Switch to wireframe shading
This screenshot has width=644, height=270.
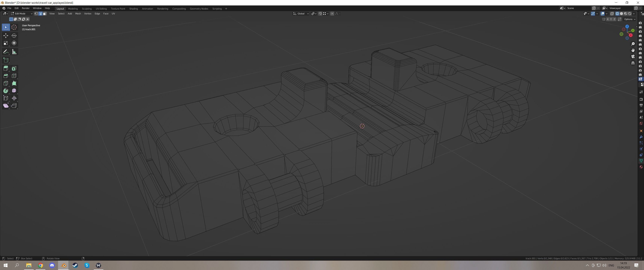pyautogui.click(x=617, y=13)
